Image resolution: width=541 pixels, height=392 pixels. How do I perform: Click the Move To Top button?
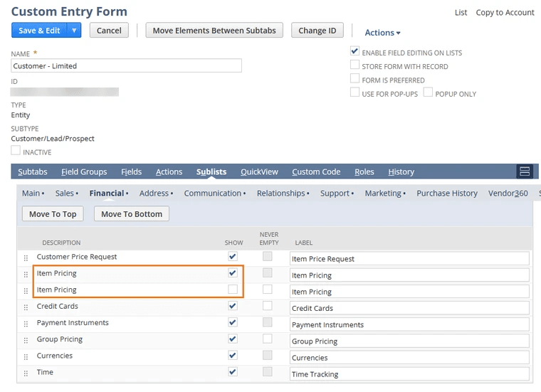(53, 213)
